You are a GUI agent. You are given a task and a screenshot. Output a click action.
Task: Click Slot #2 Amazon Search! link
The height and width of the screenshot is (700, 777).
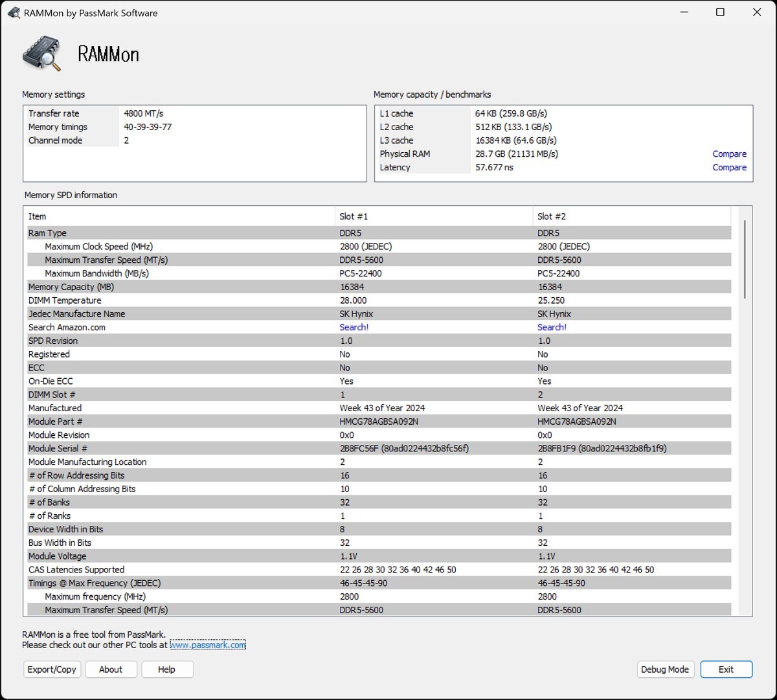(552, 328)
